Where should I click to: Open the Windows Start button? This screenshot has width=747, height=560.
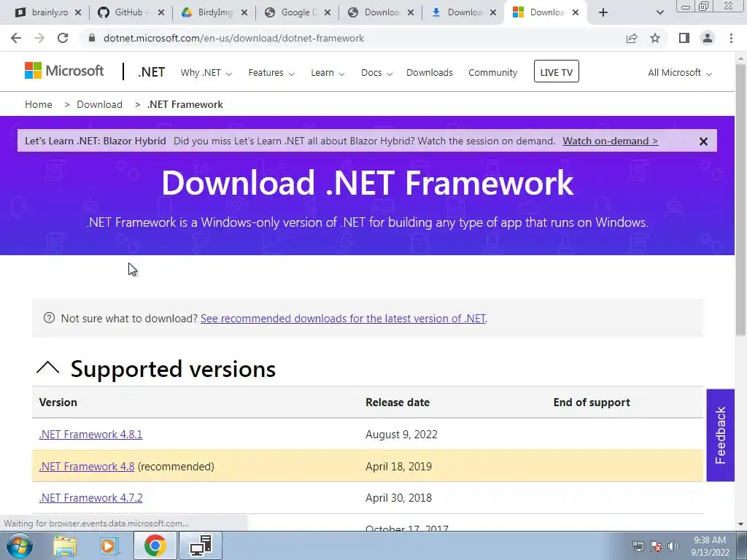pyautogui.click(x=19, y=545)
